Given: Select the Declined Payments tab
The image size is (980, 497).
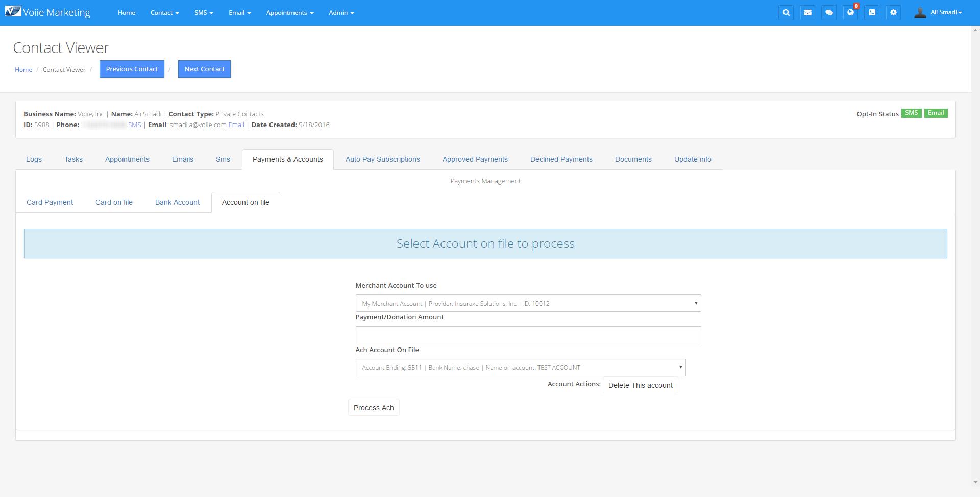Looking at the screenshot, I should click(561, 159).
